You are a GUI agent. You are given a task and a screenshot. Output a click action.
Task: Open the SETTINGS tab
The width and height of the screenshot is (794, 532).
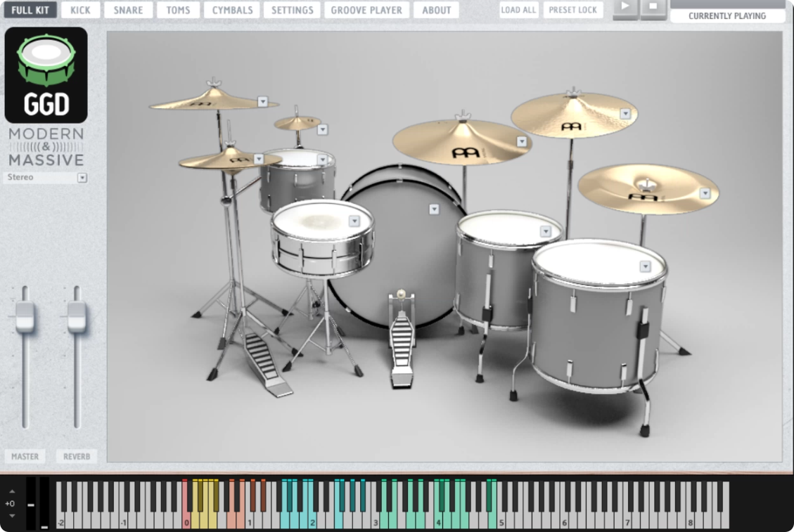[292, 10]
